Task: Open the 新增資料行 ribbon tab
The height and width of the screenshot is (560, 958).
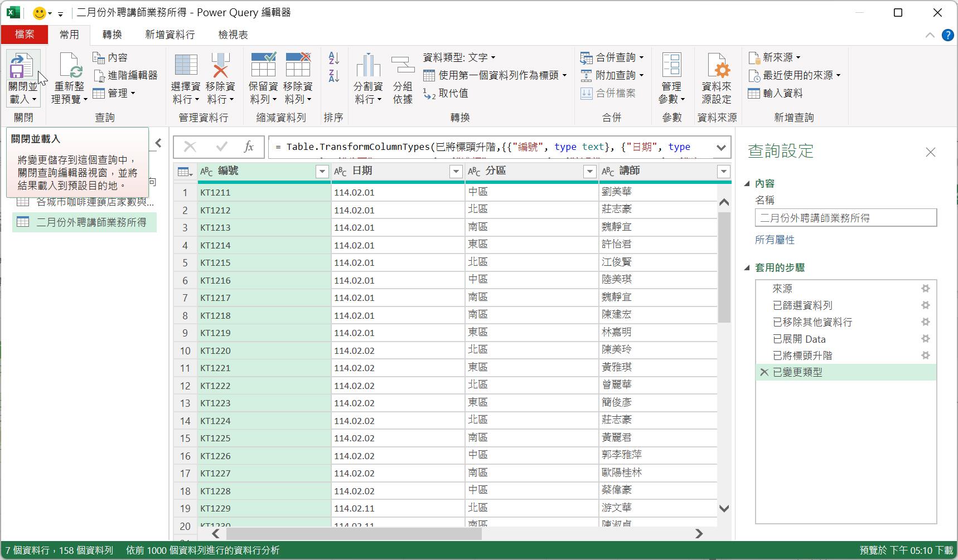Action: click(x=170, y=35)
